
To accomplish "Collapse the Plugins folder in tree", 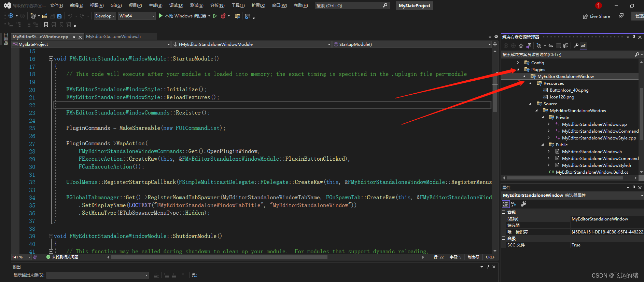I will (x=518, y=69).
